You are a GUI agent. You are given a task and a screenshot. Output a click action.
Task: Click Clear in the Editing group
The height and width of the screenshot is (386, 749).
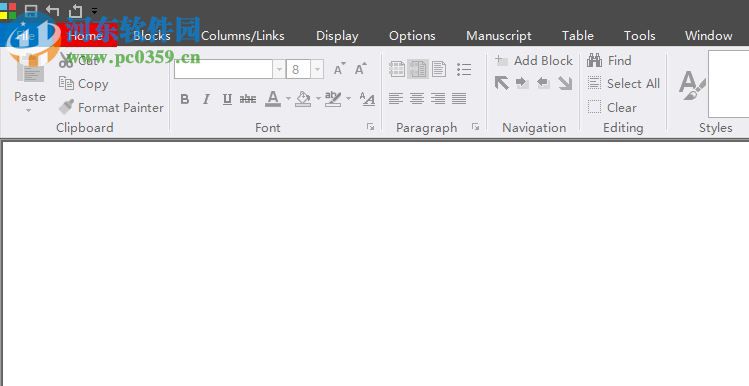click(612, 107)
